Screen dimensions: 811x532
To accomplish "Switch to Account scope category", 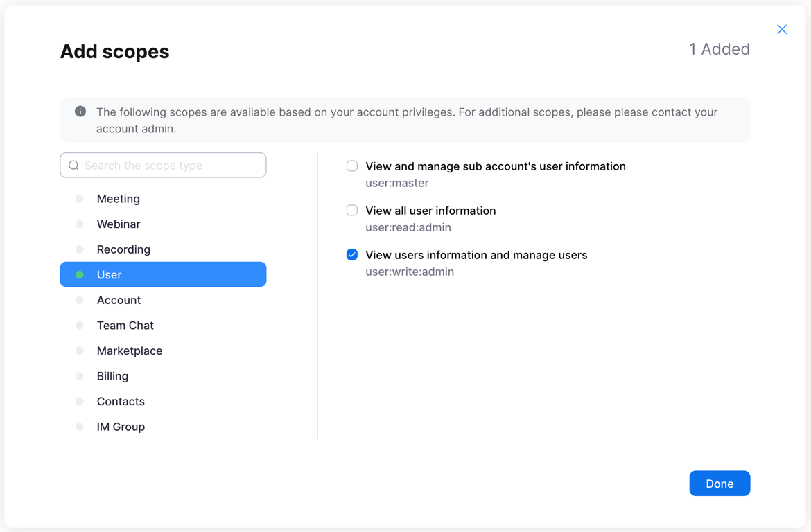I will (x=119, y=300).
